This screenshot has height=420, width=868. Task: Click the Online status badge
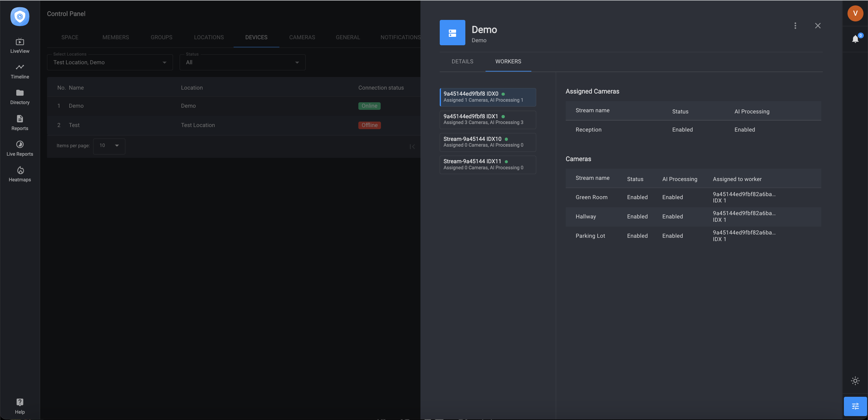coord(369,106)
